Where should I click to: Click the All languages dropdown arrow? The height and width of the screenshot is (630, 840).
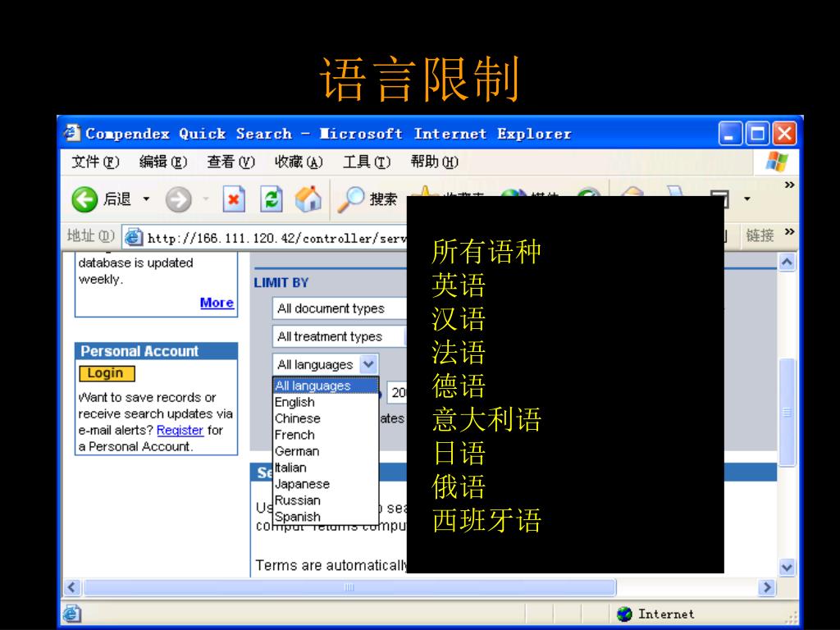[368, 365]
